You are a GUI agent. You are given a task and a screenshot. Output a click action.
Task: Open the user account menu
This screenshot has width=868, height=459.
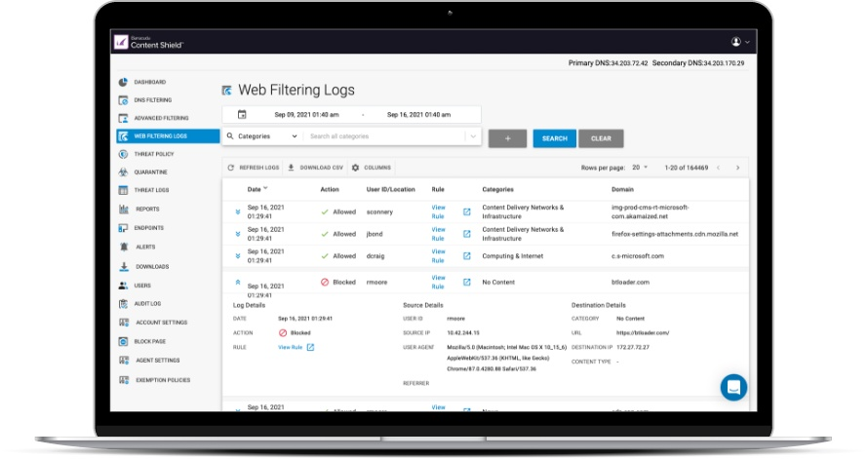[740, 42]
